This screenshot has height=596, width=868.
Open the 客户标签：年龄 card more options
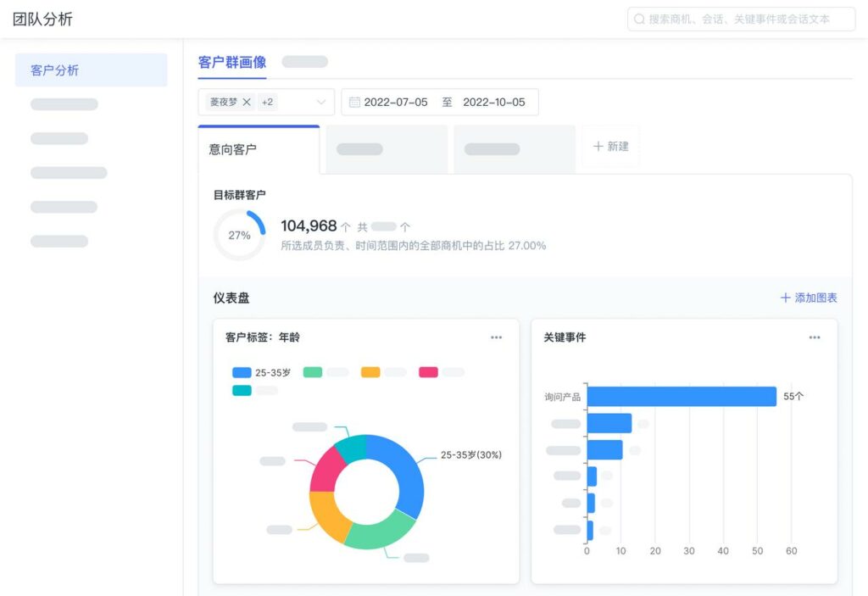click(496, 337)
